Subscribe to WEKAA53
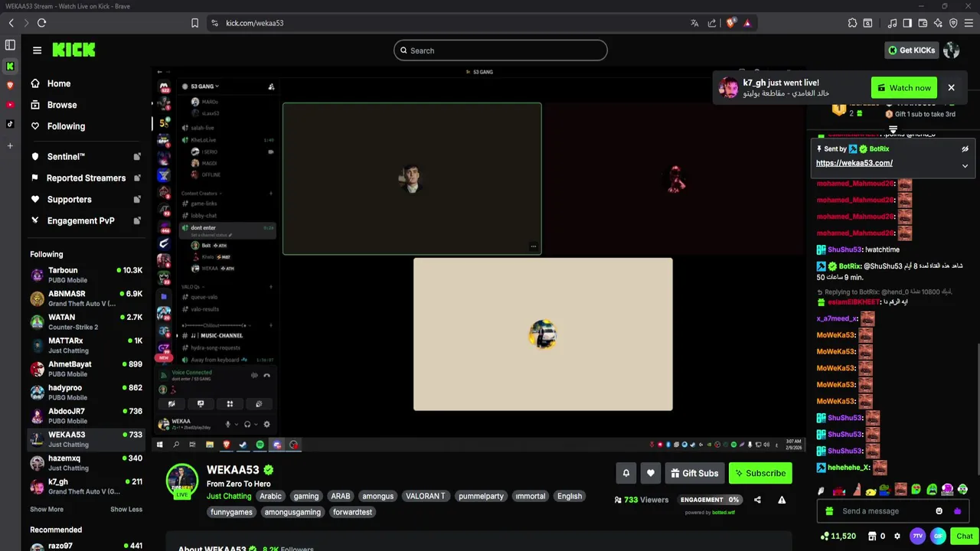980x551 pixels. point(760,473)
